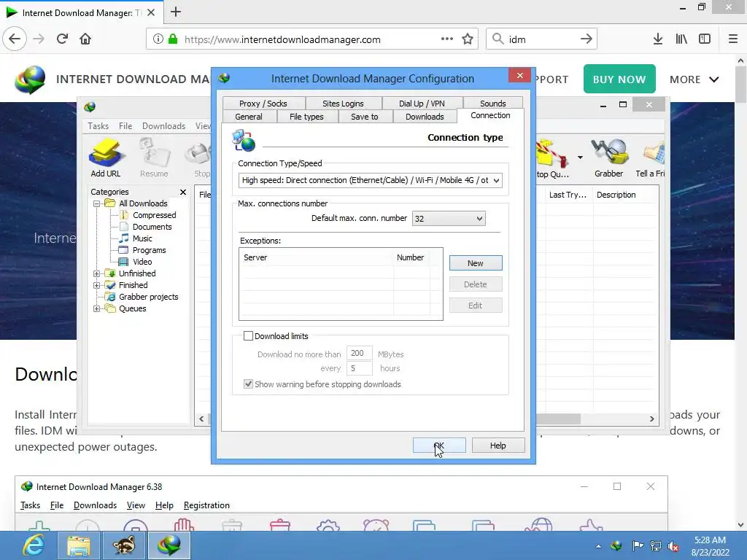Open File Explorer from the taskbar
This screenshot has width=747, height=560.
tap(79, 545)
